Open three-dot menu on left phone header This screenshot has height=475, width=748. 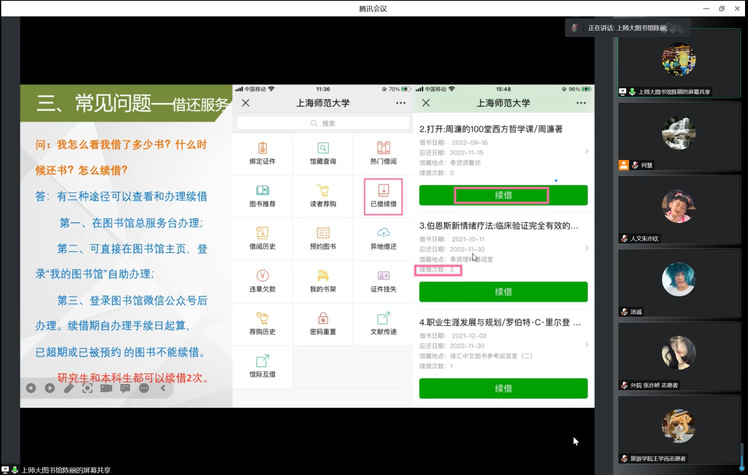click(401, 103)
